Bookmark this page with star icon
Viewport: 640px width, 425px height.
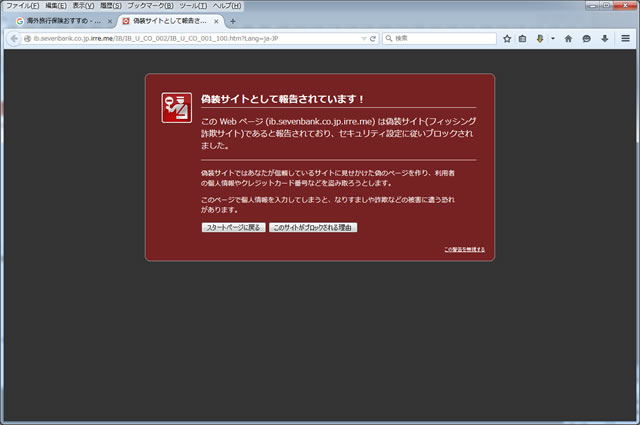tap(507, 38)
